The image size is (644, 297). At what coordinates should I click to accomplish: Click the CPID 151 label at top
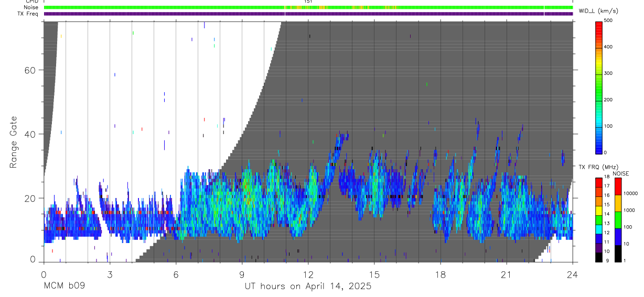pos(308,2)
